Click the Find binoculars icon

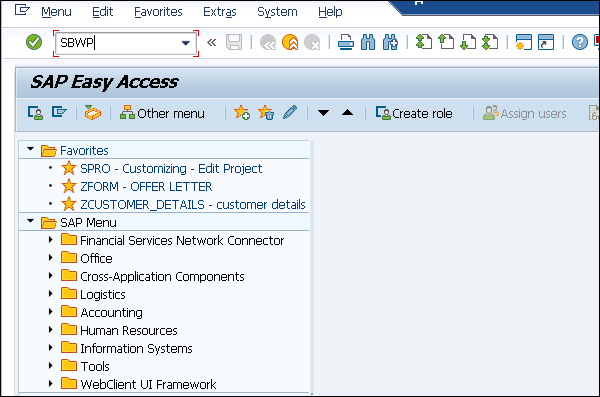pos(368,42)
